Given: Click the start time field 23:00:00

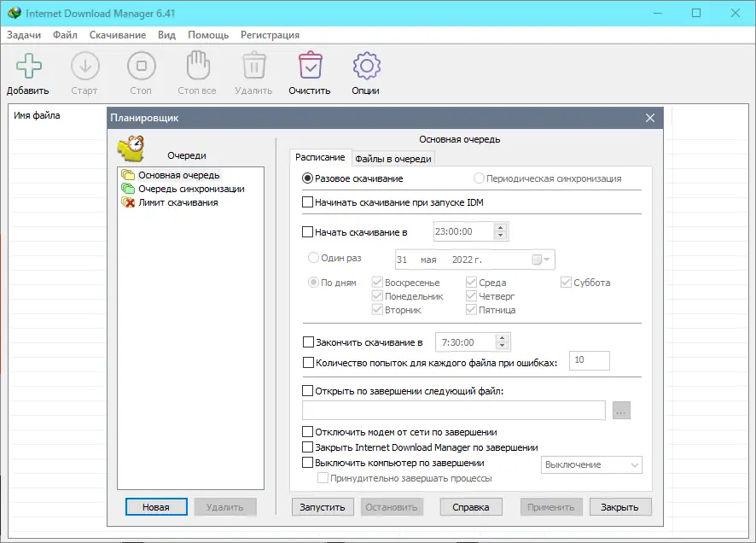Looking at the screenshot, I should (464, 231).
